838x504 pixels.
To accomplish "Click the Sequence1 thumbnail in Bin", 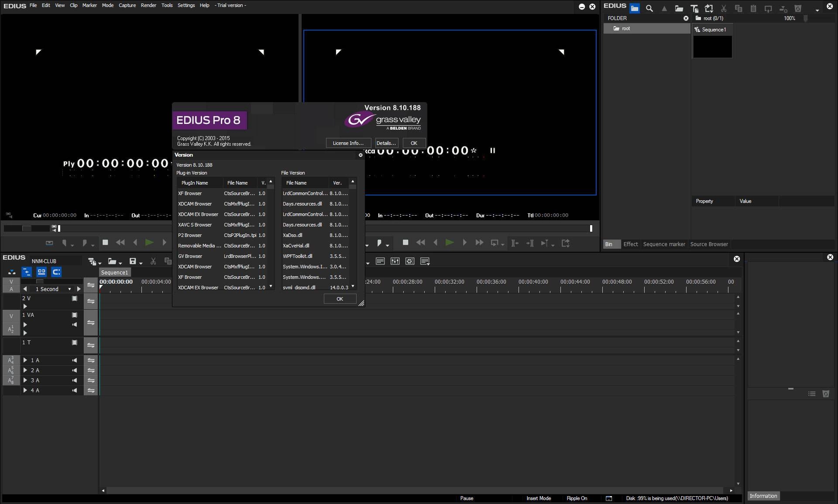I will pyautogui.click(x=712, y=46).
